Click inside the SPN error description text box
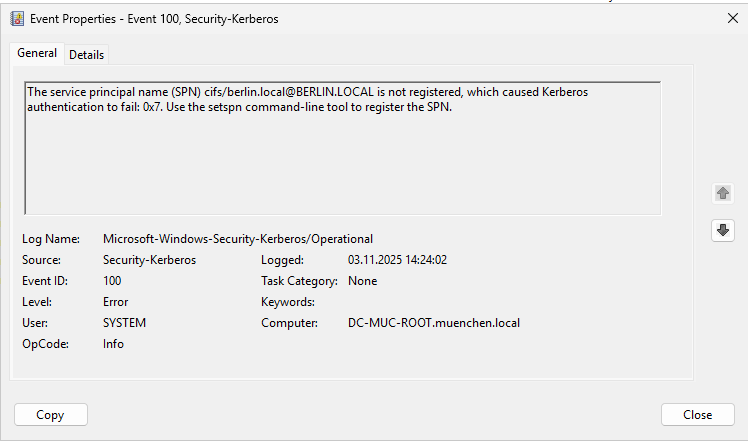The image size is (748, 441). (341, 160)
